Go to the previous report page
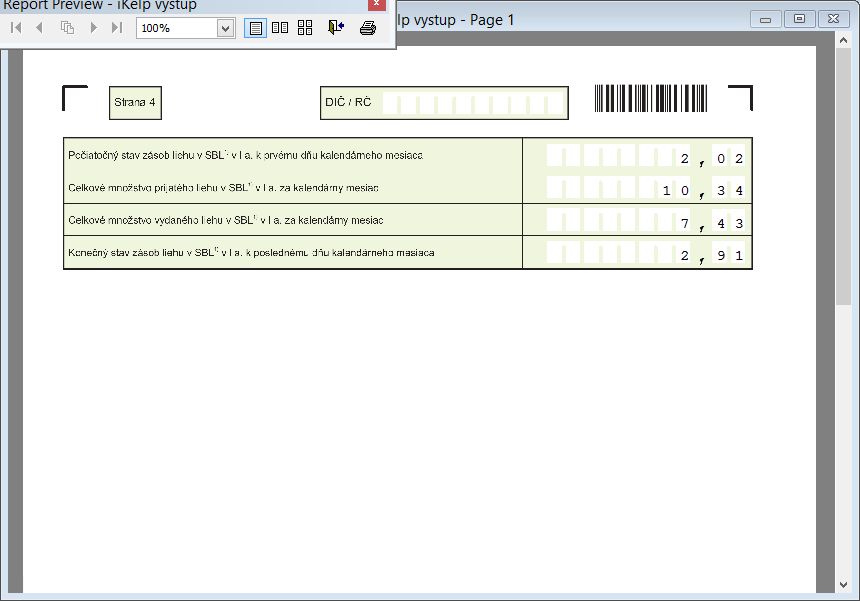 click(40, 28)
